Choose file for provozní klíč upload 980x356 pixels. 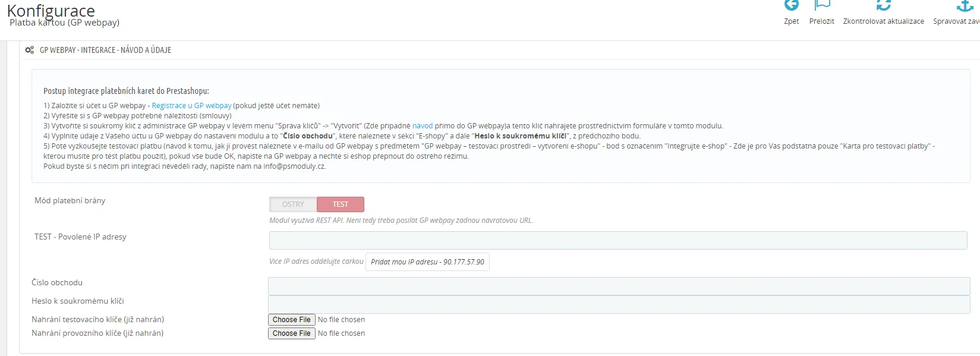tap(291, 333)
